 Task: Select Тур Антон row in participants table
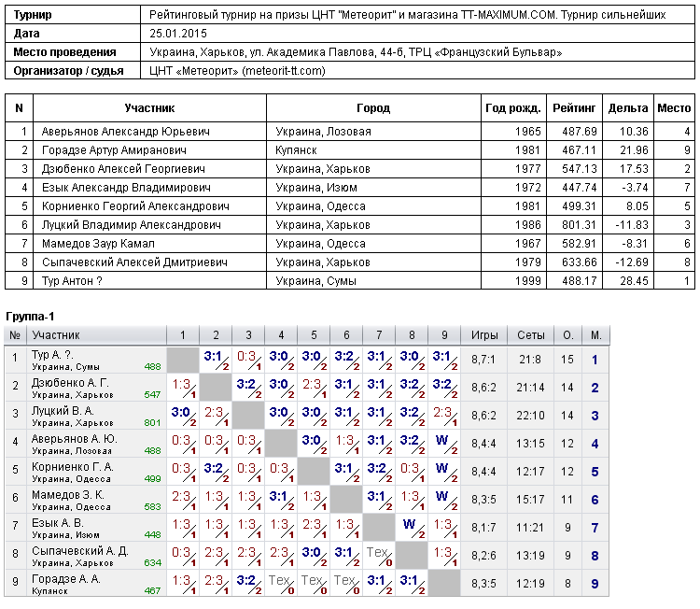point(350,280)
